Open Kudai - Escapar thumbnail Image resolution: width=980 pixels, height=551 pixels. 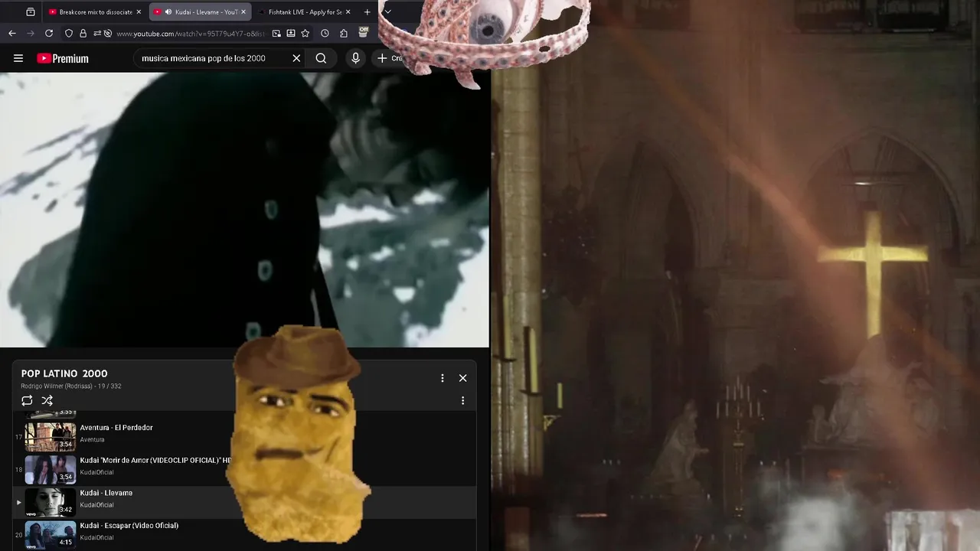[x=51, y=535]
